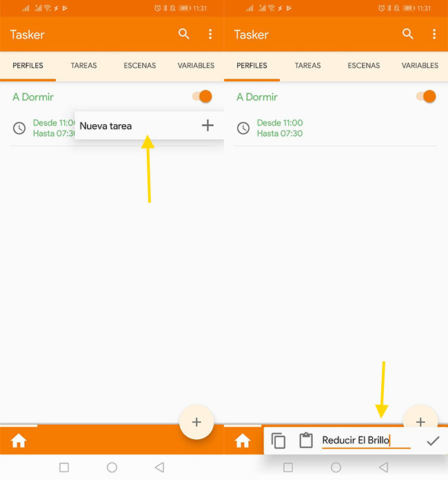
Task: Open the ESCENAS tab on right screen
Action: 364,66
